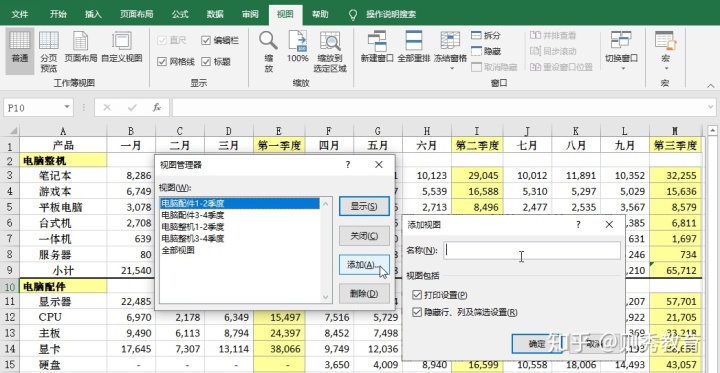Open the Help (帮助) tab
This screenshot has width=720, height=373.
(x=320, y=14)
